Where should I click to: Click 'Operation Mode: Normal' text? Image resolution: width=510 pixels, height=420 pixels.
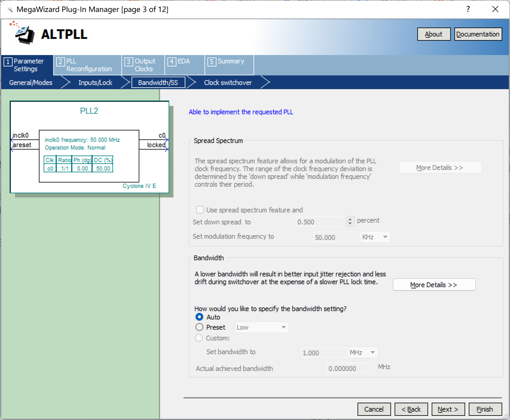coord(75,147)
